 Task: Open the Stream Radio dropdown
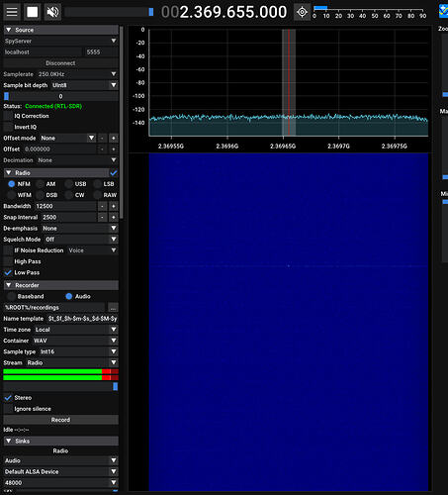coord(71,362)
